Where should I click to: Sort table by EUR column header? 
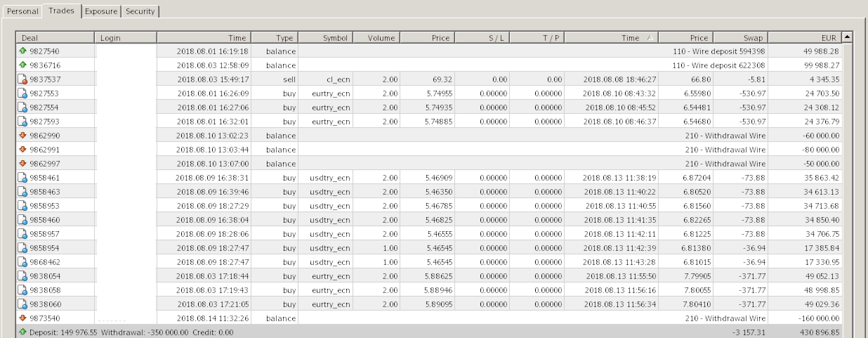(805, 38)
